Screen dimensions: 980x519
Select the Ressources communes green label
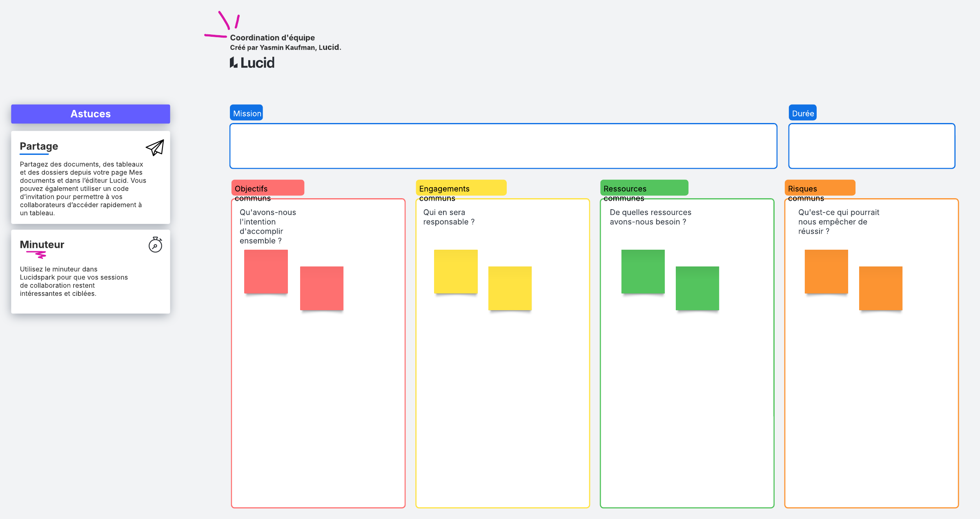point(644,188)
